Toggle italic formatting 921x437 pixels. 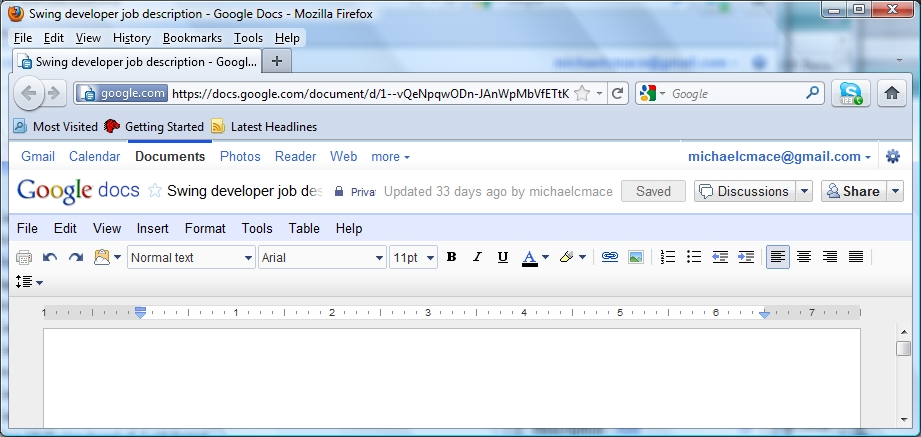click(477, 257)
